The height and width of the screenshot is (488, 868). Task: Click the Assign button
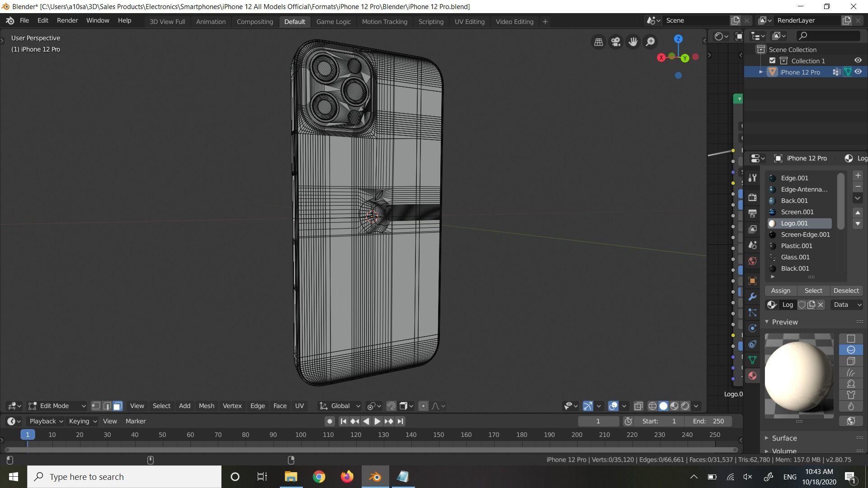pos(781,291)
